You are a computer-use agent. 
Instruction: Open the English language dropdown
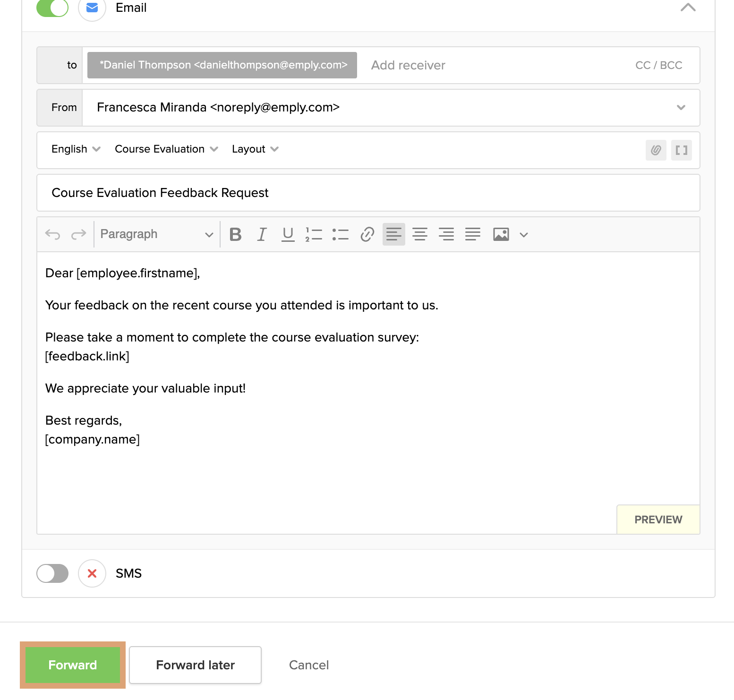coord(76,149)
